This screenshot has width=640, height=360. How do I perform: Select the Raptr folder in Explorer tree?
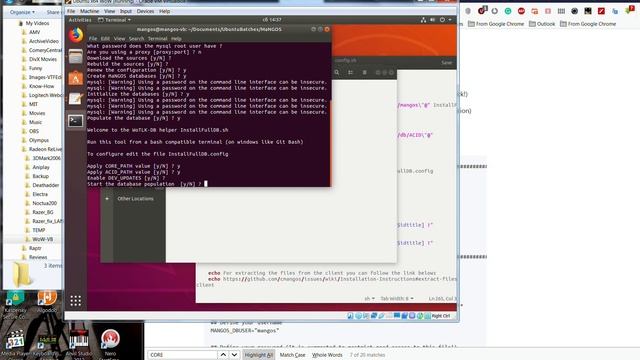click(35, 248)
